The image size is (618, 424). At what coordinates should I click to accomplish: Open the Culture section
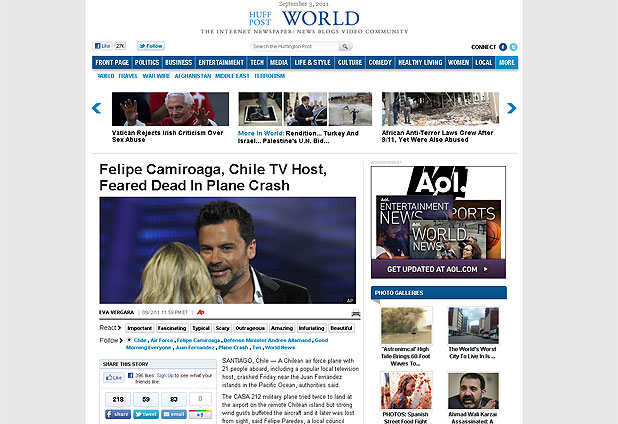tap(350, 63)
